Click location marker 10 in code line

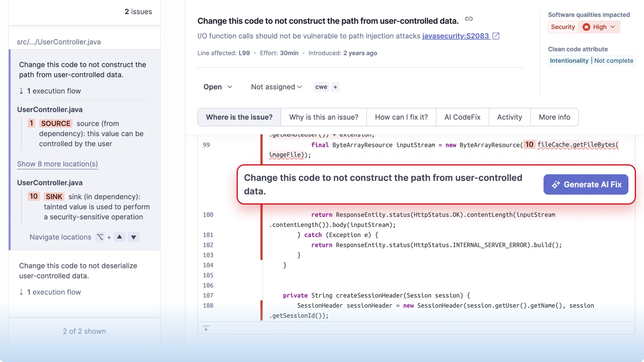click(529, 145)
